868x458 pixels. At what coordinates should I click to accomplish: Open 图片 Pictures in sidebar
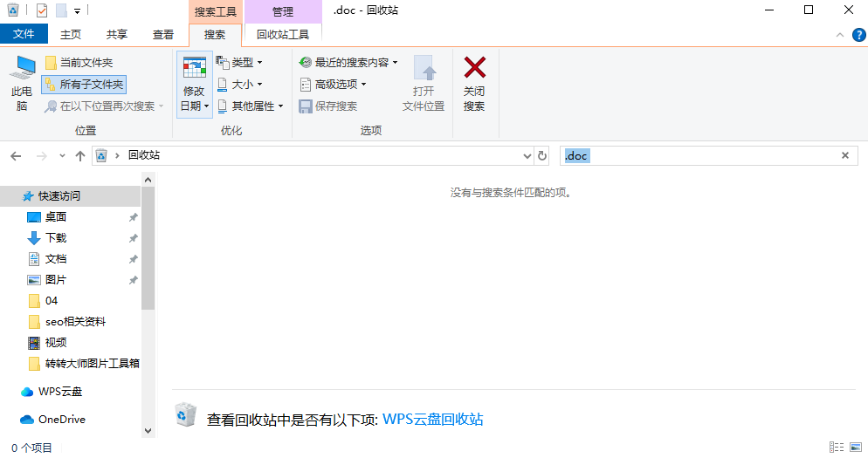click(55, 280)
